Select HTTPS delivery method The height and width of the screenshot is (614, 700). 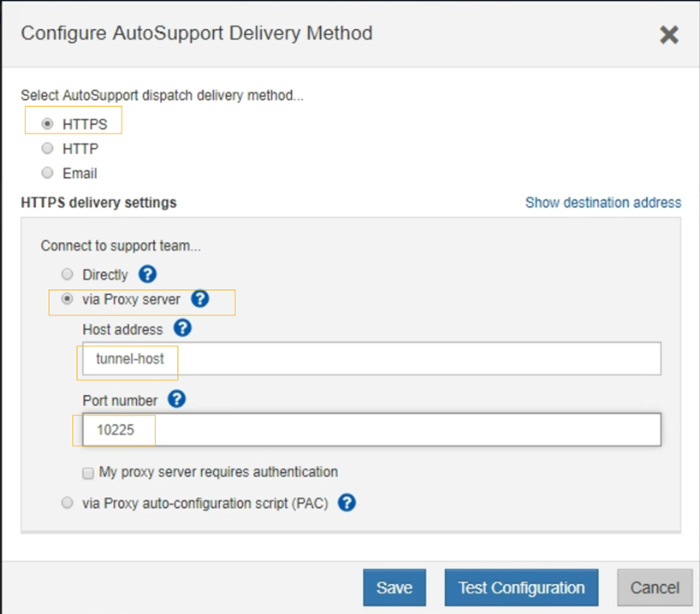[48, 124]
